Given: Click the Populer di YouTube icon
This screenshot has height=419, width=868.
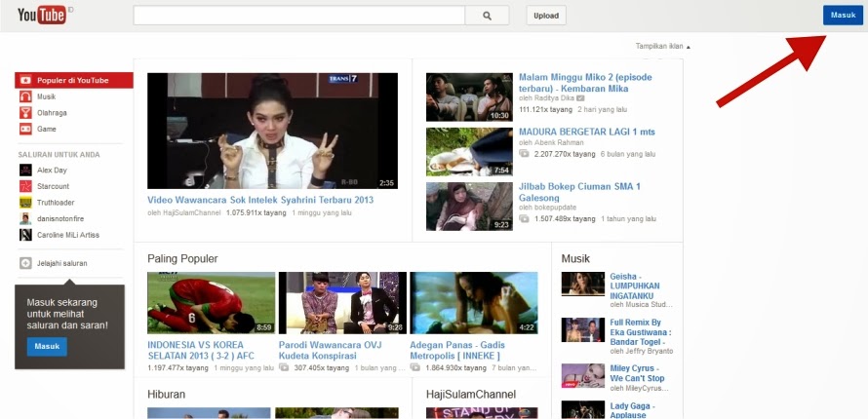Looking at the screenshot, I should pyautogui.click(x=25, y=81).
